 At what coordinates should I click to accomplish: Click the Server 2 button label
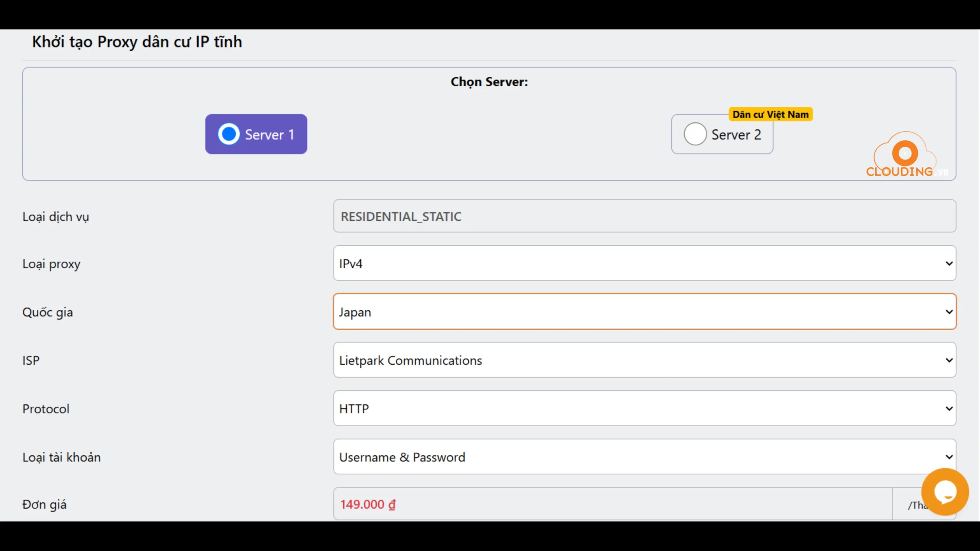click(x=736, y=135)
